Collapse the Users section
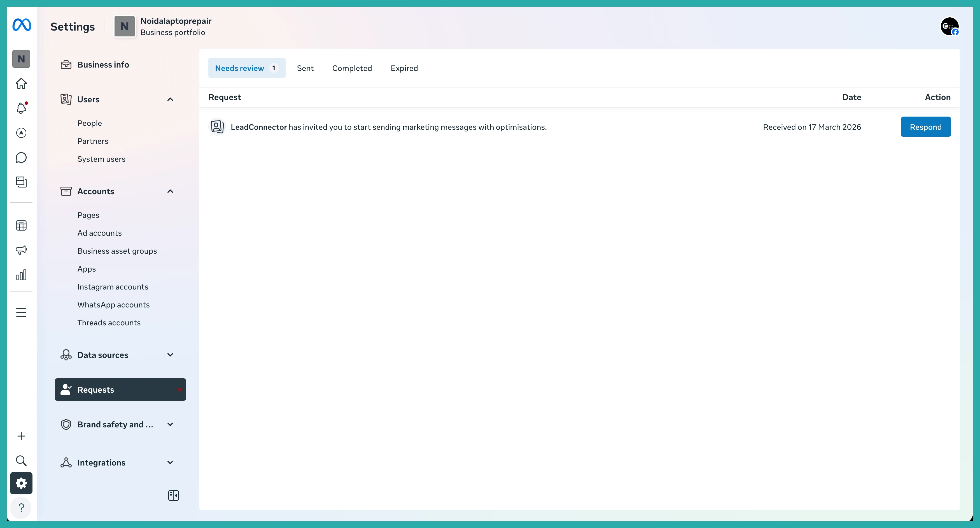 (170, 99)
